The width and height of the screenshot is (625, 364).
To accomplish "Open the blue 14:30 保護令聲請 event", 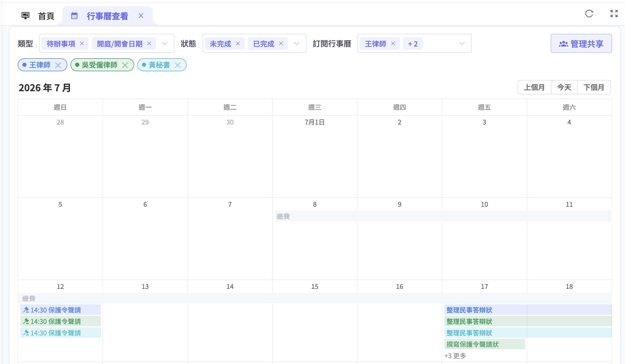I will click(x=61, y=310).
